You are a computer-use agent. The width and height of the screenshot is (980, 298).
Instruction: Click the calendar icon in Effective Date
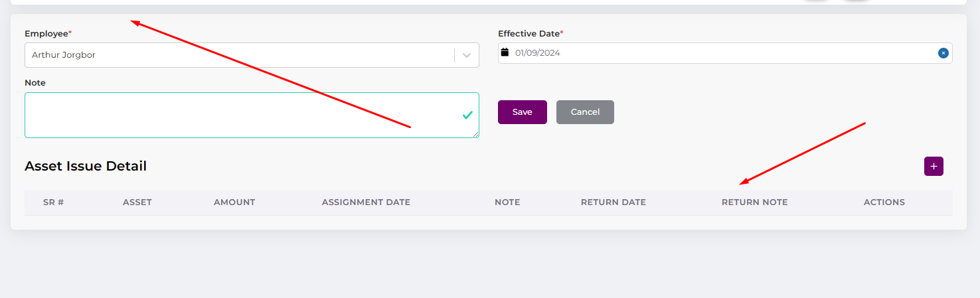505,52
